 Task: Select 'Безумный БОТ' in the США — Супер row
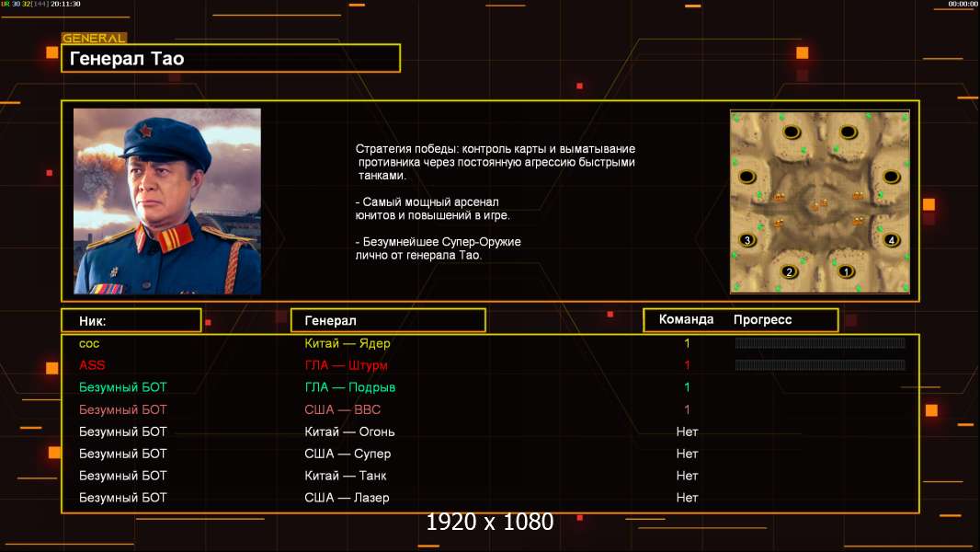[123, 454]
